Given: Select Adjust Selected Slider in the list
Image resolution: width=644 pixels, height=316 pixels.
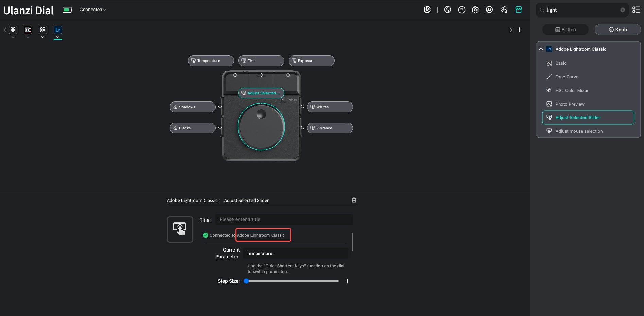Looking at the screenshot, I should [588, 117].
